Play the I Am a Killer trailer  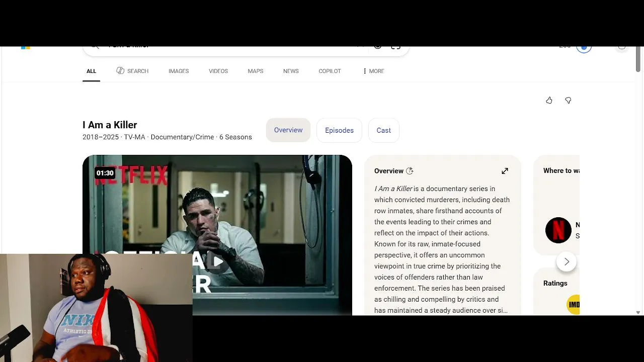[x=218, y=261]
